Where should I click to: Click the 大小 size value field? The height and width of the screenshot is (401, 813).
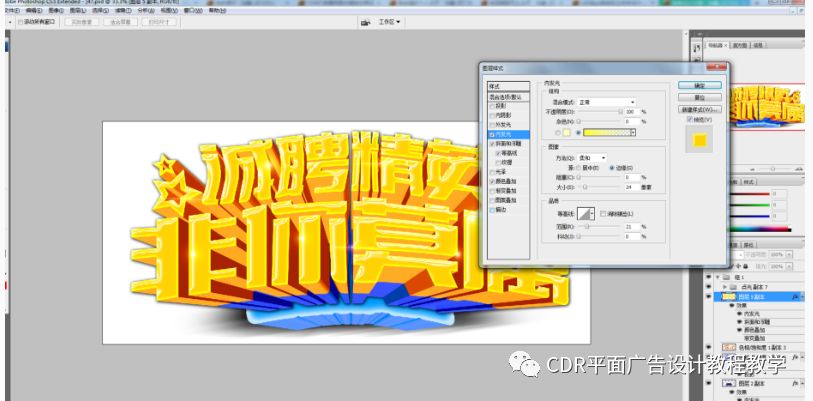632,186
